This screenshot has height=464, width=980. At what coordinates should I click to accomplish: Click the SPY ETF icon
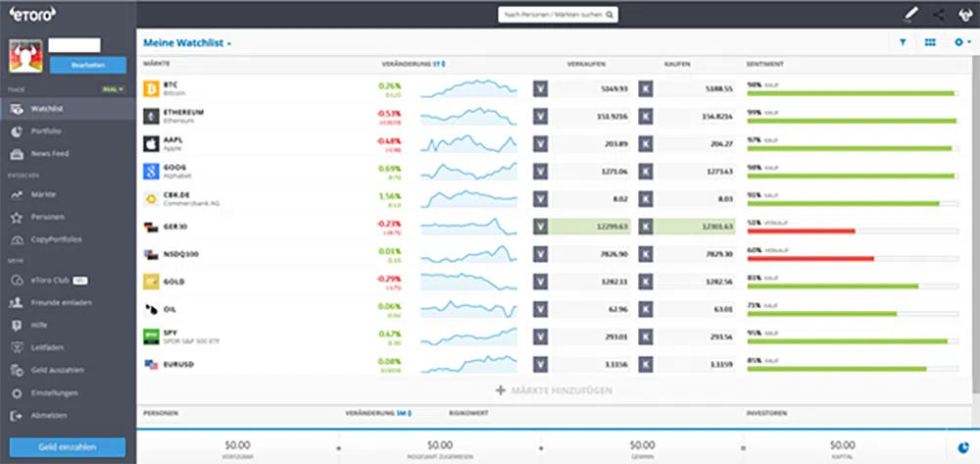(x=151, y=336)
